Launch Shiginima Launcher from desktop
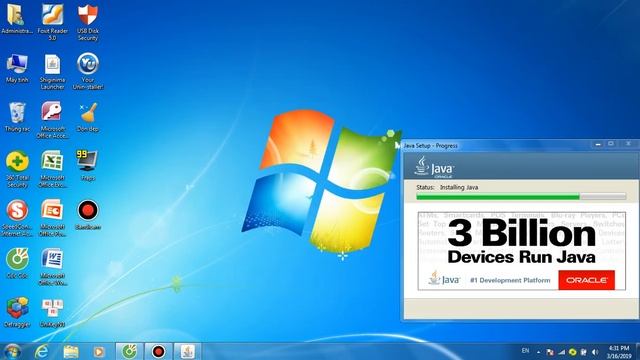This screenshot has width=640, height=360. [52, 71]
